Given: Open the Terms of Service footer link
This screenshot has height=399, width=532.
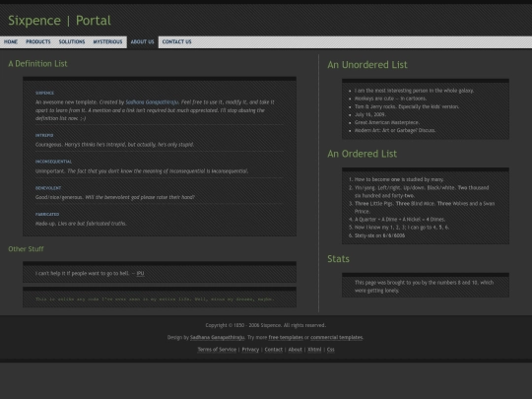Looking at the screenshot, I should click(x=217, y=350).
